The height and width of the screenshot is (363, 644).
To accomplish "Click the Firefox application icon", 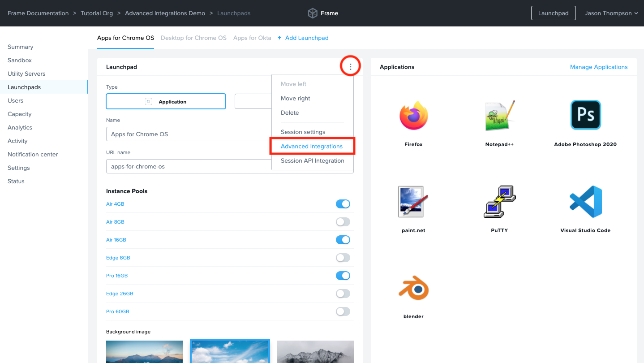I will (x=413, y=116).
